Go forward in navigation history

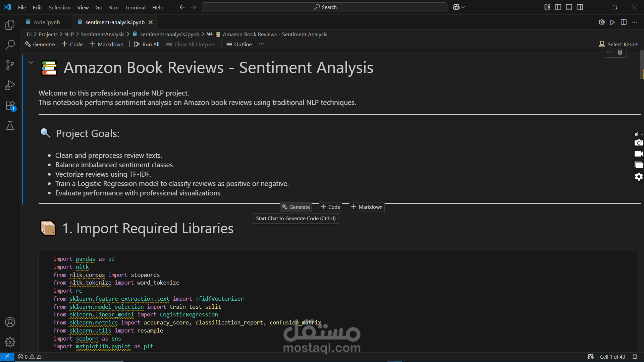(193, 7)
